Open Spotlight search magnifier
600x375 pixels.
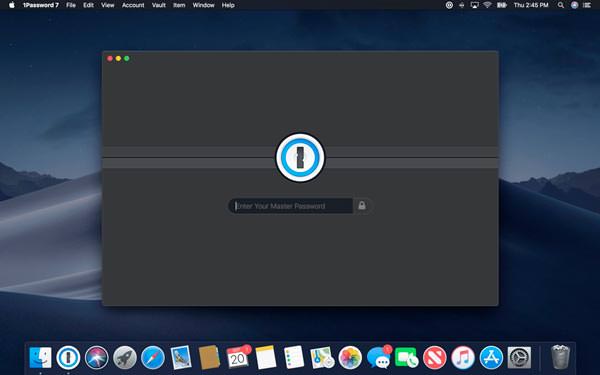coord(561,5)
